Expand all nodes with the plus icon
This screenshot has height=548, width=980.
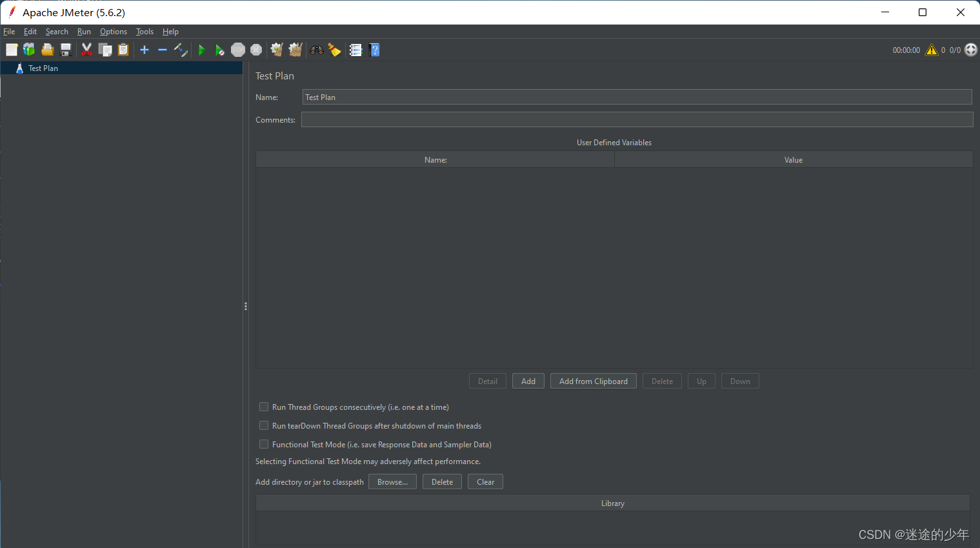[145, 50]
